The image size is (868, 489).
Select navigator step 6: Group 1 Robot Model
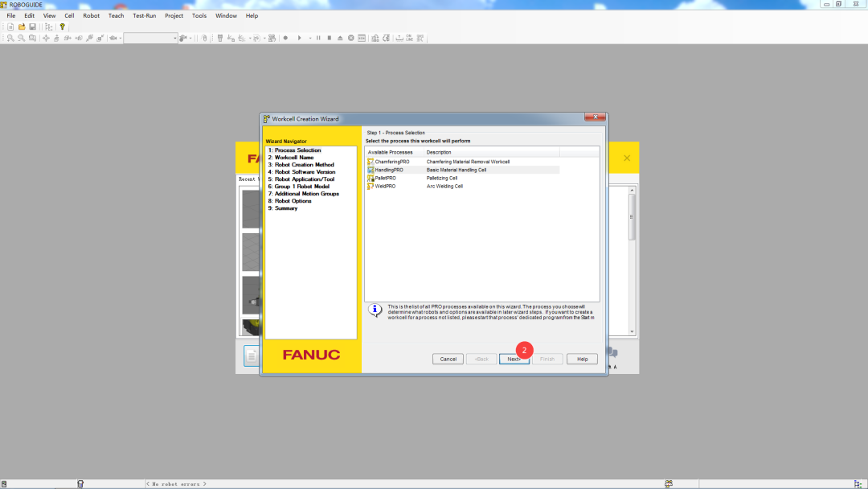[299, 186]
